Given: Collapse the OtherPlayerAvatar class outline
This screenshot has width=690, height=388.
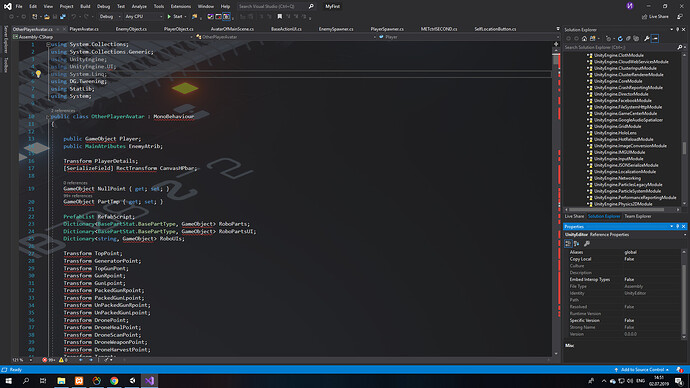Looking at the screenshot, I should [x=48, y=117].
